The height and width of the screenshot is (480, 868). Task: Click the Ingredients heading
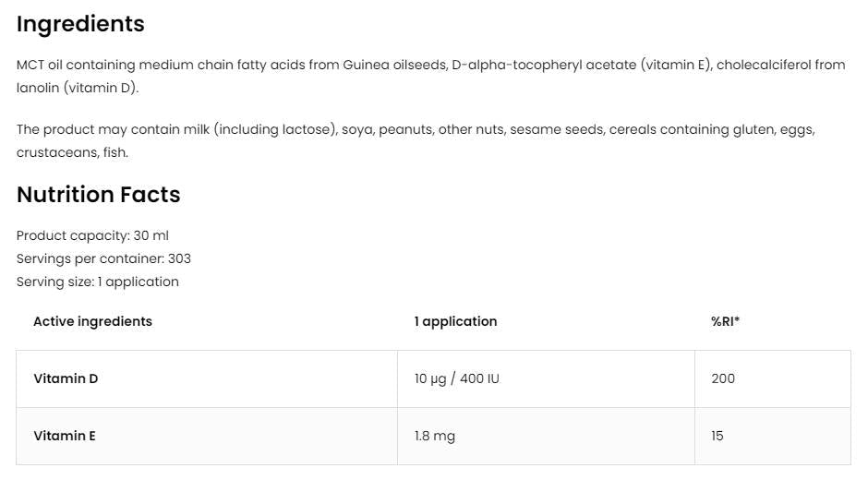80,24
